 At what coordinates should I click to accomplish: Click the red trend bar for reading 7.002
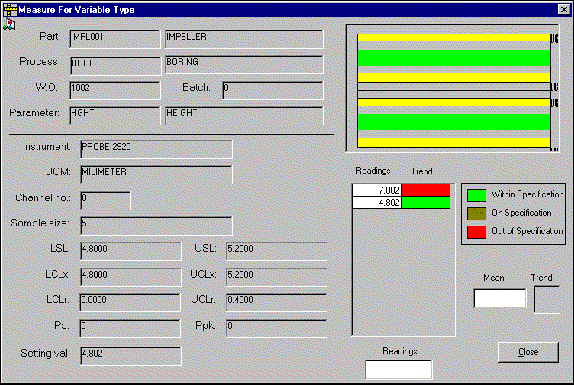[426, 190]
